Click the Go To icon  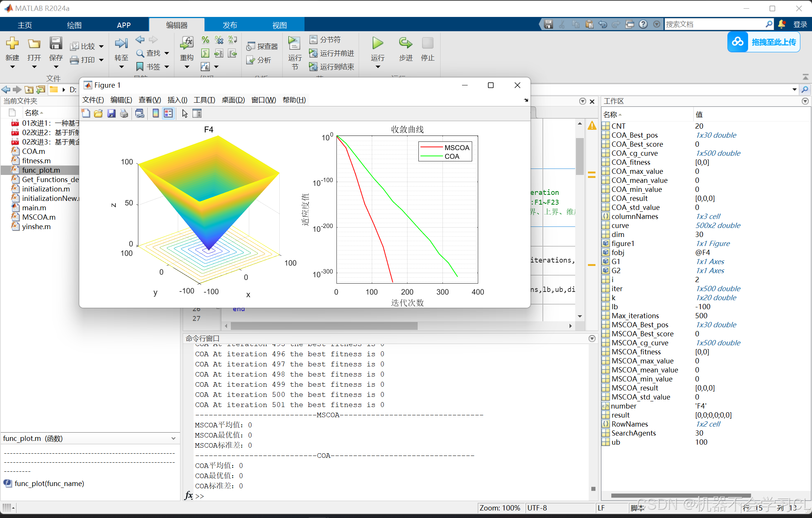(121, 43)
